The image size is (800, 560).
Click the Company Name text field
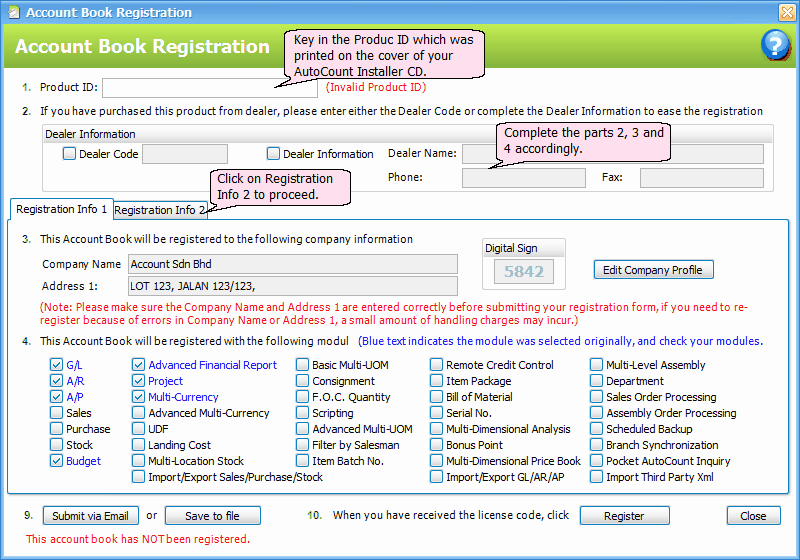click(292, 264)
